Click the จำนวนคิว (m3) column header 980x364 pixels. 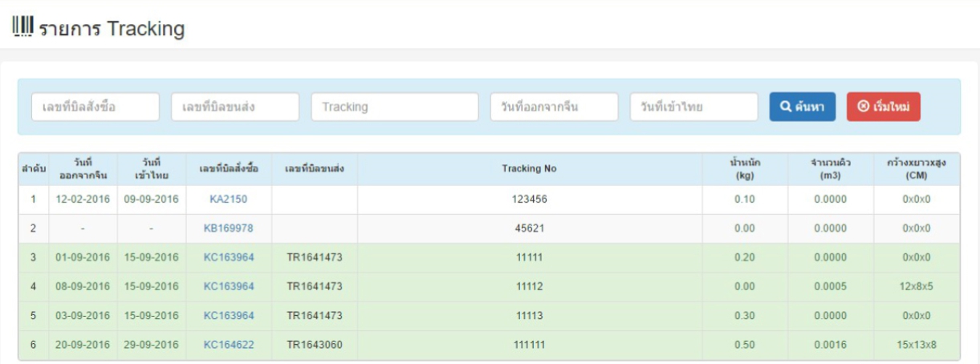(x=831, y=169)
